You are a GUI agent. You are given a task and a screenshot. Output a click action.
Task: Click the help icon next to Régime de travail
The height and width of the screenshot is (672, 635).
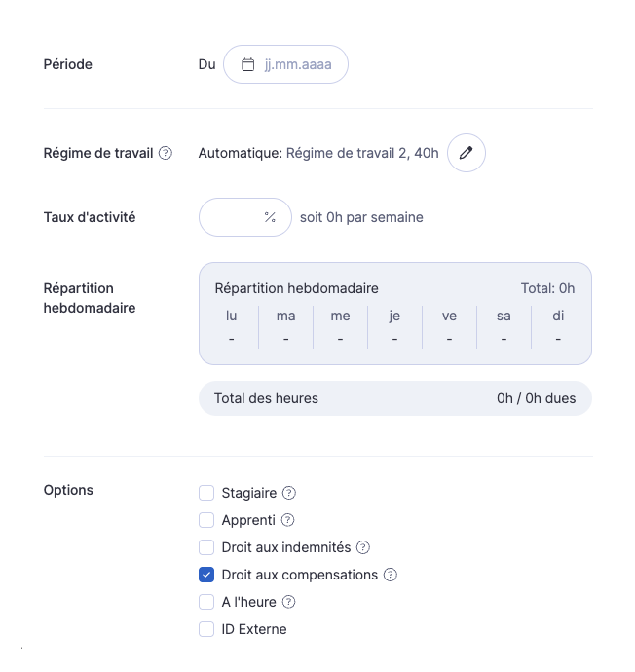[x=166, y=153]
